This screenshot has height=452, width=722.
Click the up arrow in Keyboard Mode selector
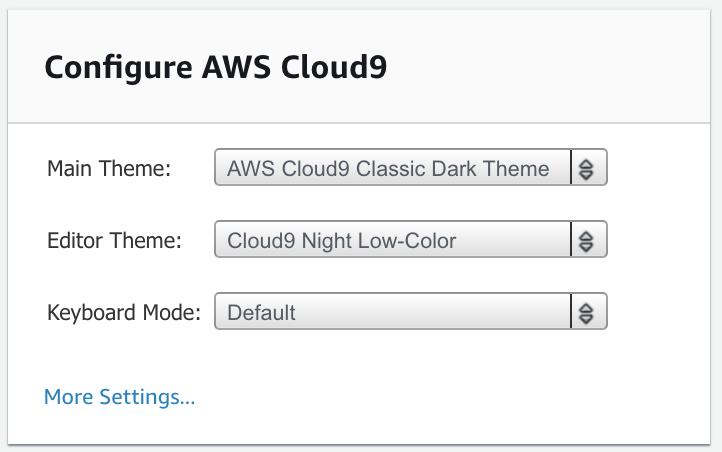586,307
